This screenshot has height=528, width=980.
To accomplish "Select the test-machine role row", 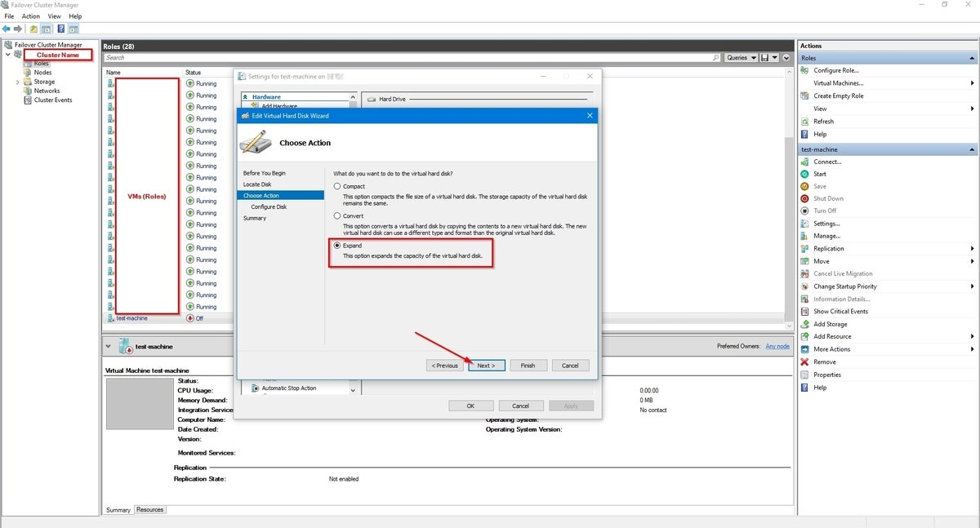I will tap(132, 318).
